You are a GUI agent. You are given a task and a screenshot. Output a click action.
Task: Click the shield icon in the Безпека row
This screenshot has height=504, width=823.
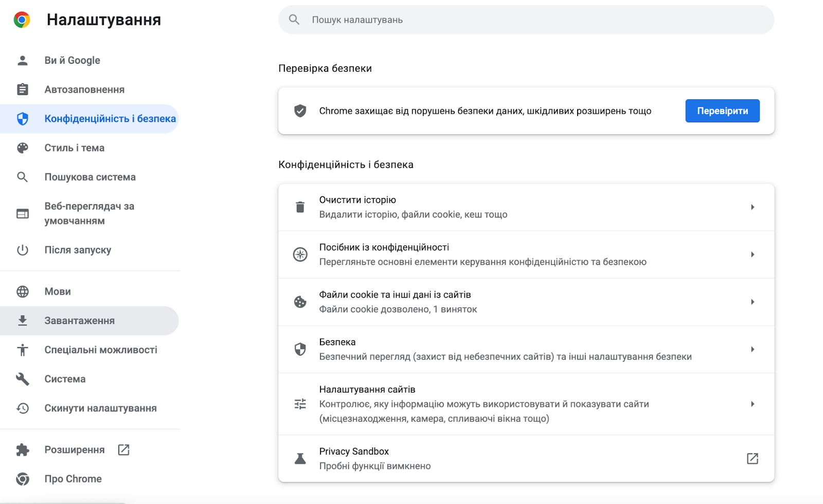coord(300,349)
